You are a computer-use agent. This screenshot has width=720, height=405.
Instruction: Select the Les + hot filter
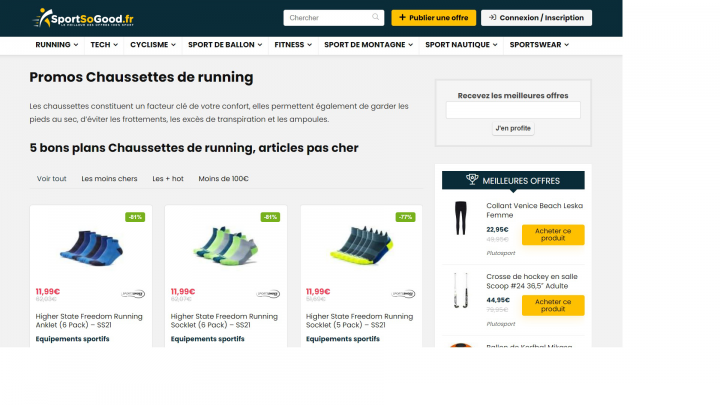[168, 179]
